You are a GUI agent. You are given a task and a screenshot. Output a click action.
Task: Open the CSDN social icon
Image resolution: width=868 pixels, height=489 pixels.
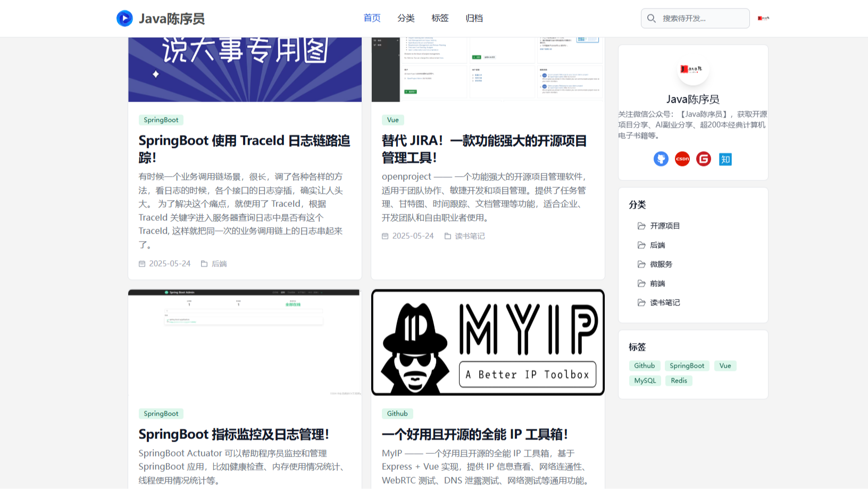pyautogui.click(x=682, y=159)
